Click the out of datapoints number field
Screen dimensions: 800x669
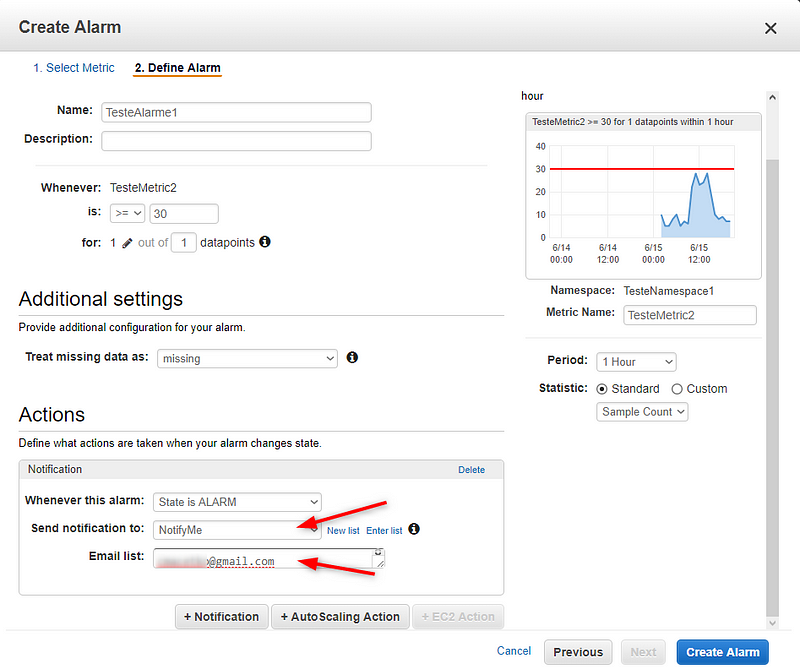pos(184,243)
